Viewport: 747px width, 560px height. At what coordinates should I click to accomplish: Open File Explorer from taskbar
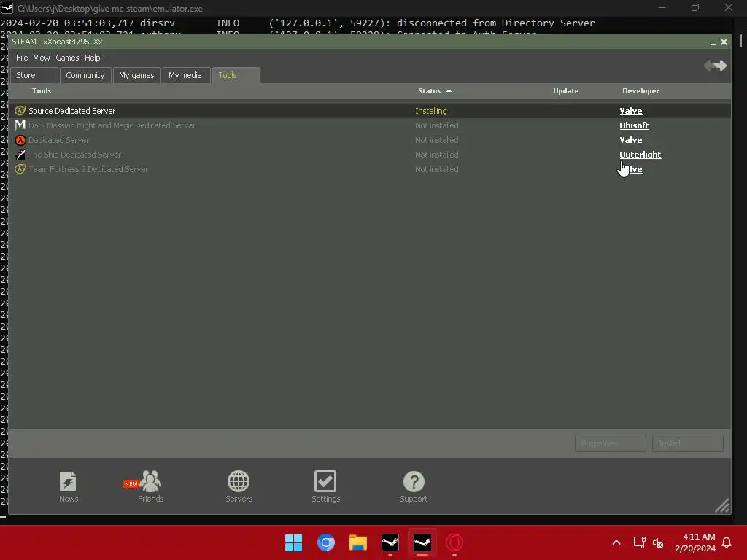(357, 542)
